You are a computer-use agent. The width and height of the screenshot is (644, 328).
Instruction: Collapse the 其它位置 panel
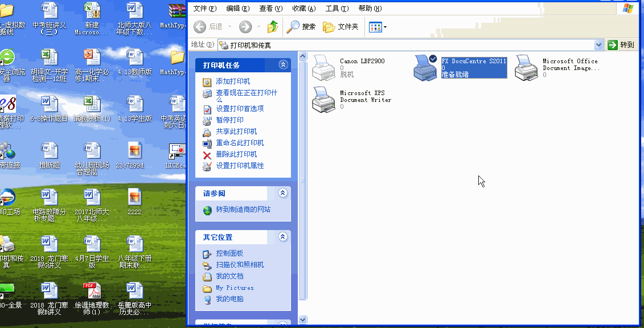tap(283, 237)
